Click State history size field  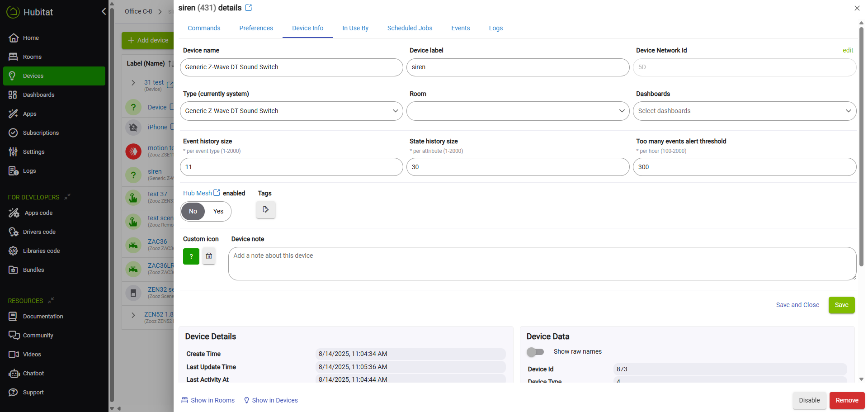click(518, 167)
